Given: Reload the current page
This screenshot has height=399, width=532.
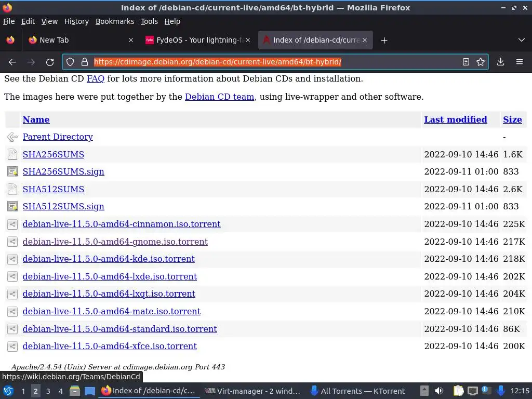Looking at the screenshot, I should click(x=50, y=62).
